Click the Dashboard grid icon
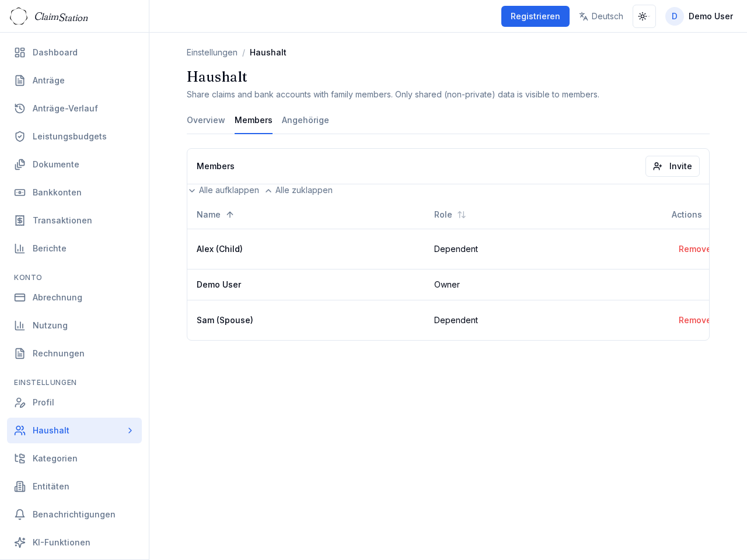Image resolution: width=747 pixels, height=560 pixels. point(20,52)
